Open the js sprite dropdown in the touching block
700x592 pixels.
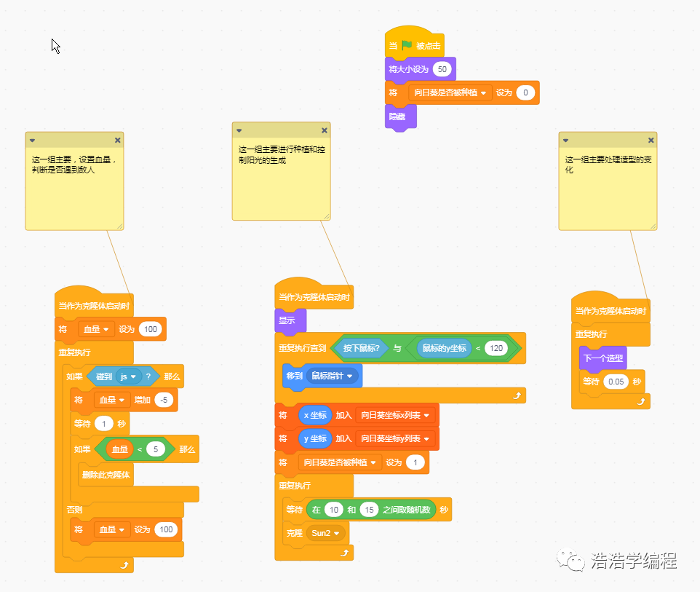coord(128,376)
